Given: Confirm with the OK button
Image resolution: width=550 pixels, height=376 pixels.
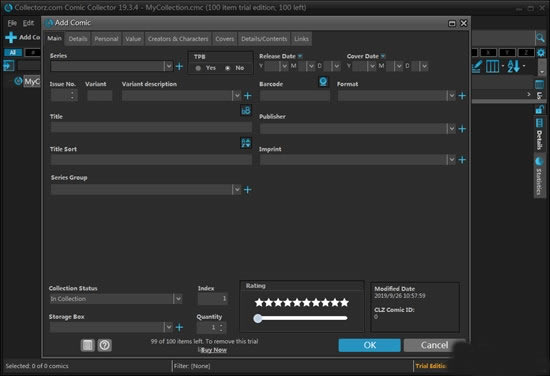Looking at the screenshot, I should click(x=369, y=345).
